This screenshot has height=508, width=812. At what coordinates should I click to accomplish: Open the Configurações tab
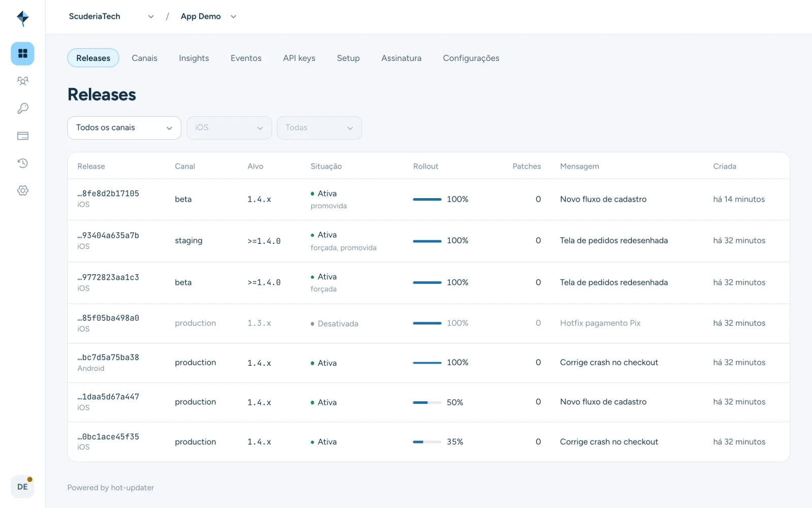pyautogui.click(x=471, y=58)
